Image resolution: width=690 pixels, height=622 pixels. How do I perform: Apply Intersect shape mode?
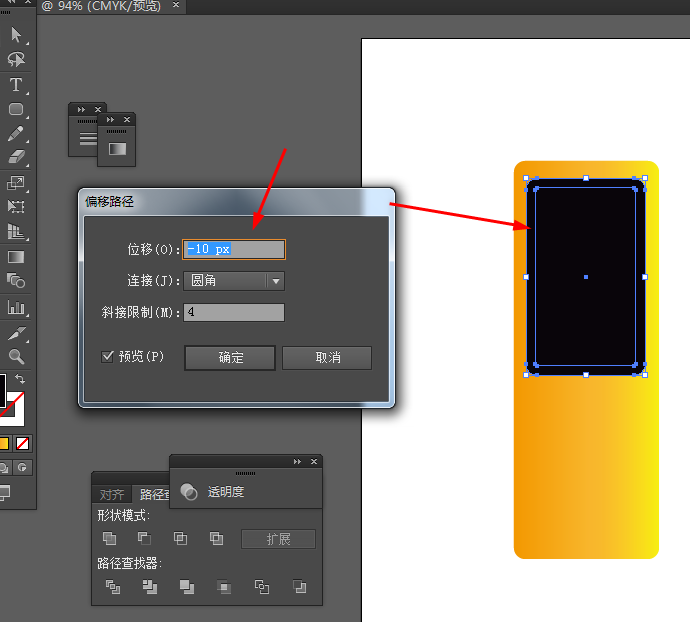coord(180,538)
